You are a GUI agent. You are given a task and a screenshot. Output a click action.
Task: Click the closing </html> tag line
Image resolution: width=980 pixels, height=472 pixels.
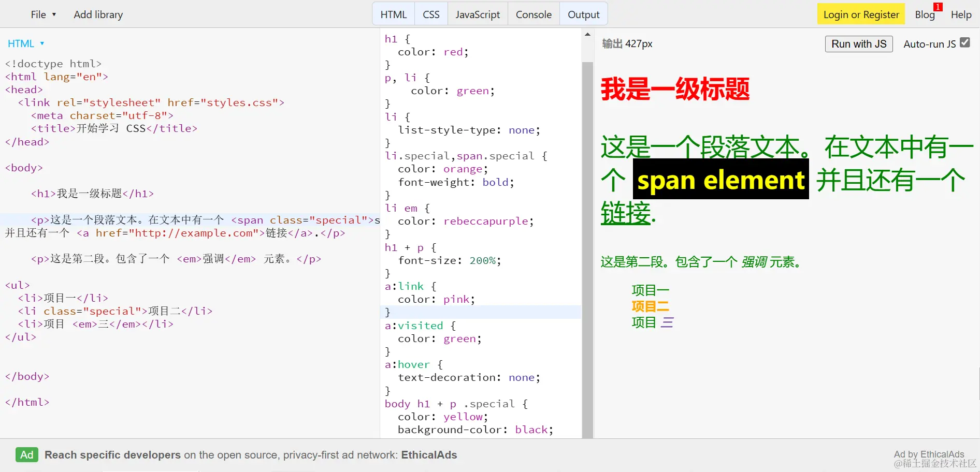[x=27, y=402]
